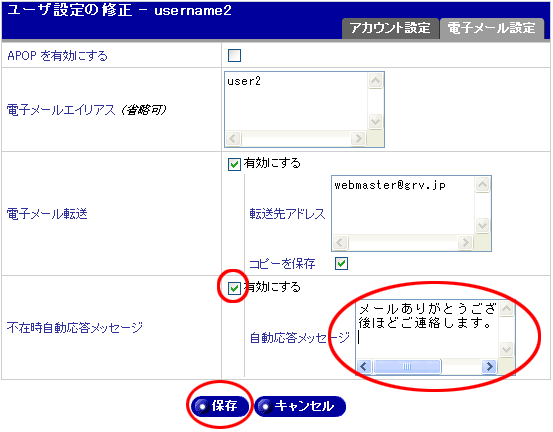Click down arrow of alias box scrollbar
553x432 pixels.
(x=375, y=122)
